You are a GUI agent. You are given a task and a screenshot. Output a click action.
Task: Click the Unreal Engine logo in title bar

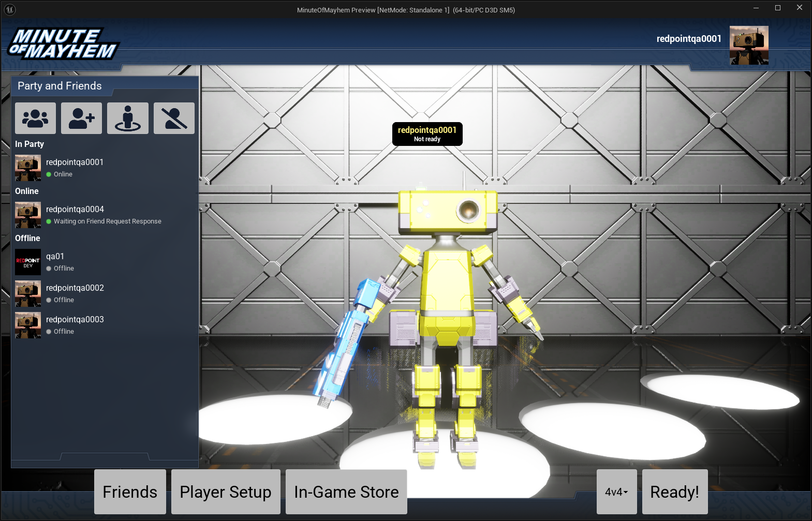pyautogui.click(x=10, y=9)
